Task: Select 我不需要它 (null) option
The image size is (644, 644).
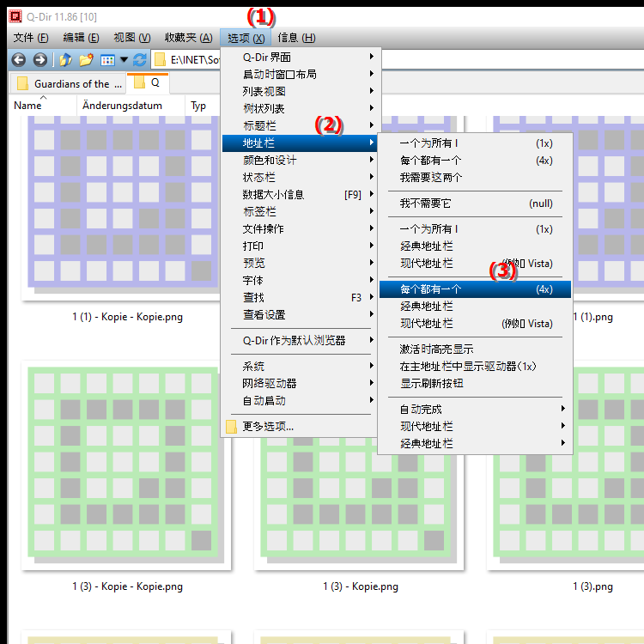Action: [475, 204]
